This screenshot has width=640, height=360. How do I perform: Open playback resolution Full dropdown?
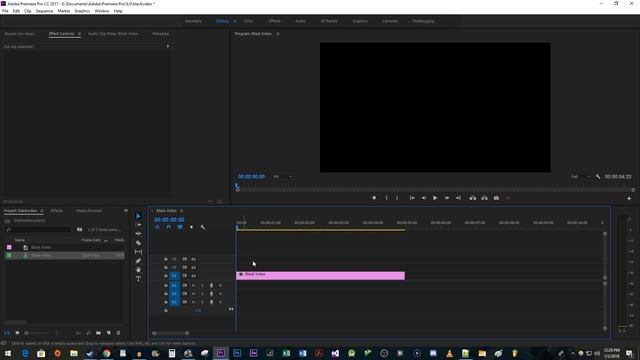pyautogui.click(x=580, y=177)
